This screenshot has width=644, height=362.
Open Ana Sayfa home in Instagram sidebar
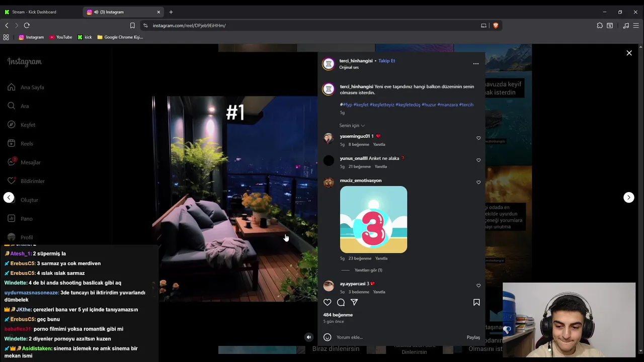(x=26, y=87)
